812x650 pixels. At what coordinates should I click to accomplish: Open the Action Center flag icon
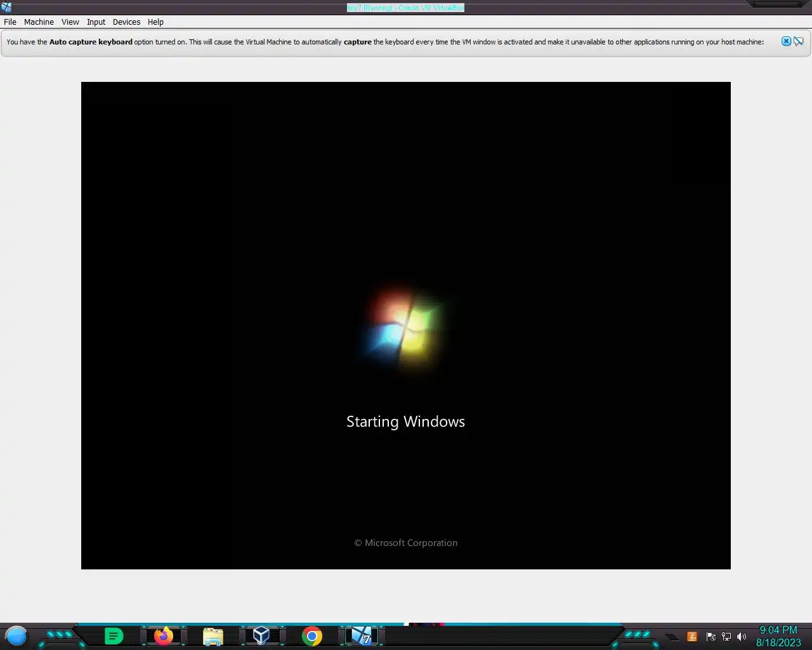click(x=711, y=637)
